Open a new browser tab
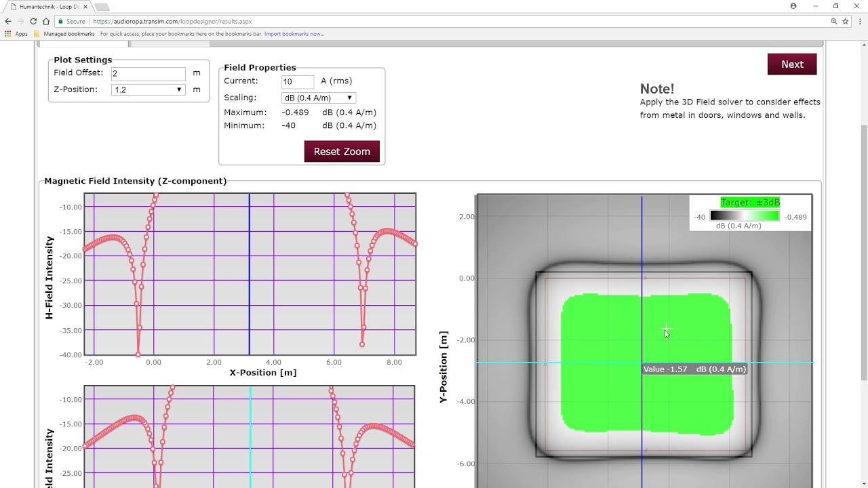The height and width of the screenshot is (488, 868). (x=101, y=7)
